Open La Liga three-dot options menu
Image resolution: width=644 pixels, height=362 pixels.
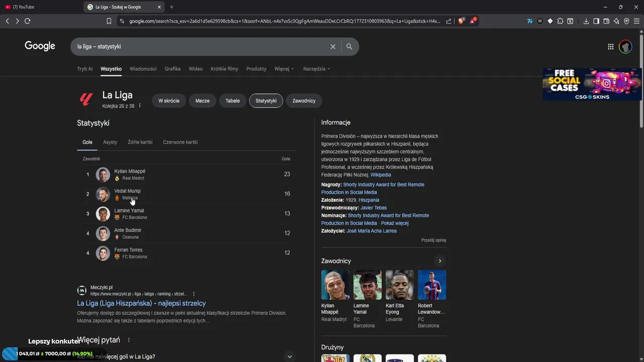(140, 106)
